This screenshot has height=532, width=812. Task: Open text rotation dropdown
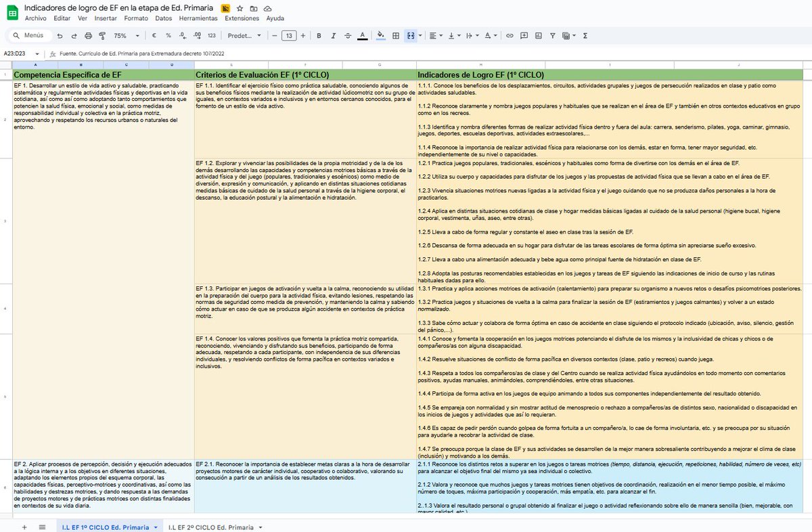tap(491, 35)
